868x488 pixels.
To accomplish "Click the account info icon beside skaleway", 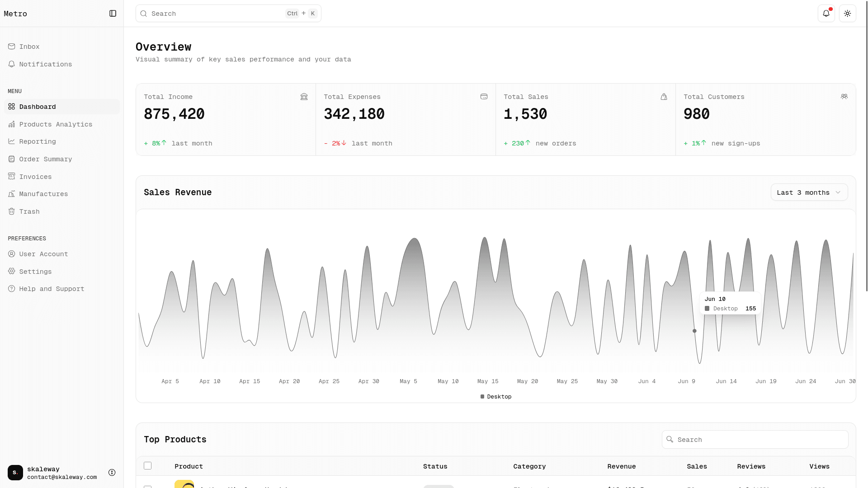I will pos(112,473).
